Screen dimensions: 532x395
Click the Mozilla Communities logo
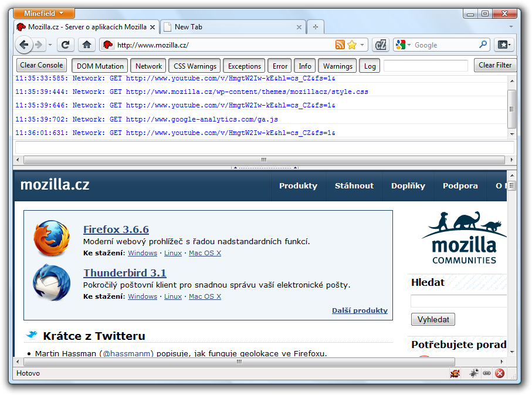(x=464, y=237)
